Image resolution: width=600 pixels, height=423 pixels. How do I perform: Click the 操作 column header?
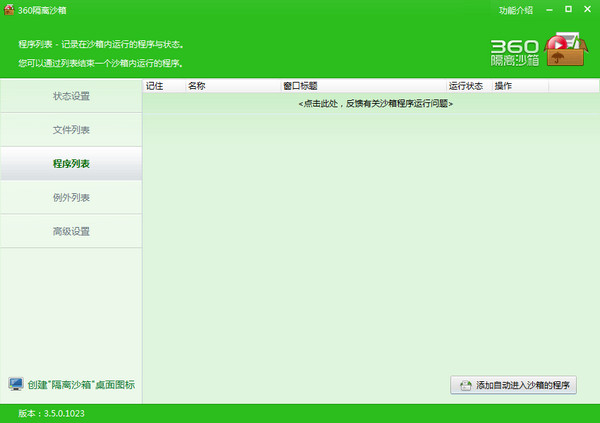504,86
